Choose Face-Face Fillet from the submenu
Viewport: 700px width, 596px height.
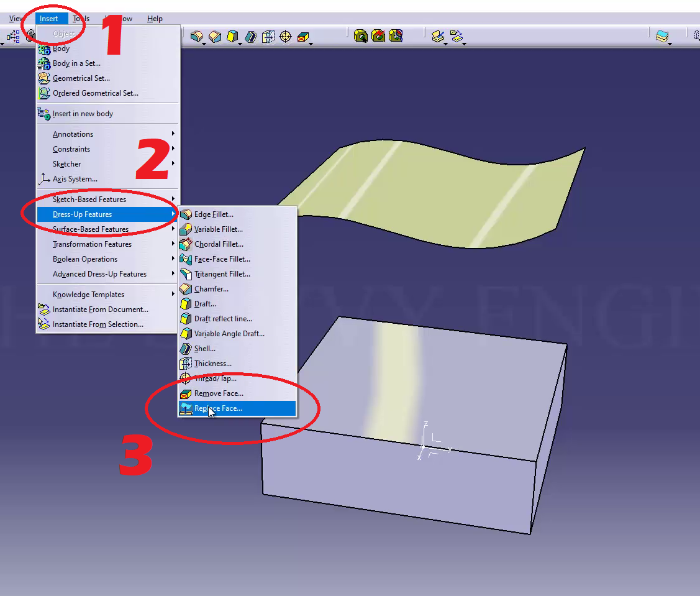tap(222, 259)
